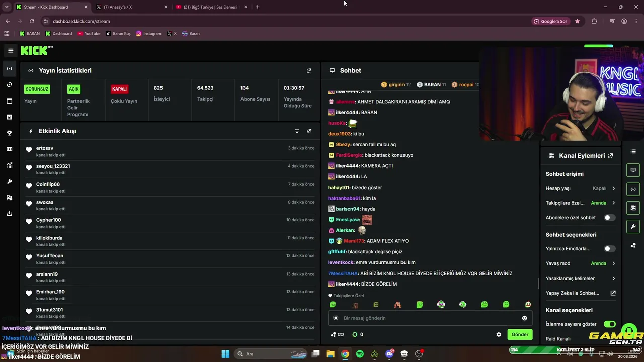Click the Gönder send button
This screenshot has height=362, width=644.
coord(520,335)
